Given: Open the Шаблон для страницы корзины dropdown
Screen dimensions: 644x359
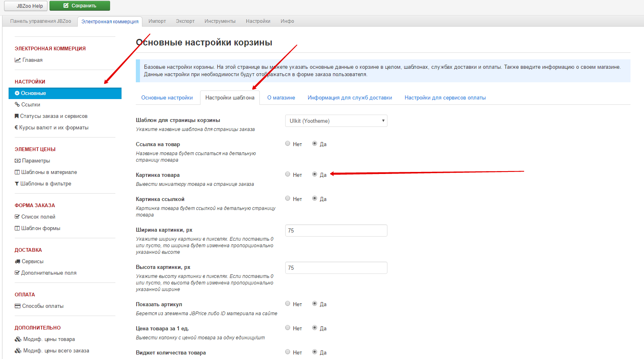Looking at the screenshot, I should coord(336,121).
